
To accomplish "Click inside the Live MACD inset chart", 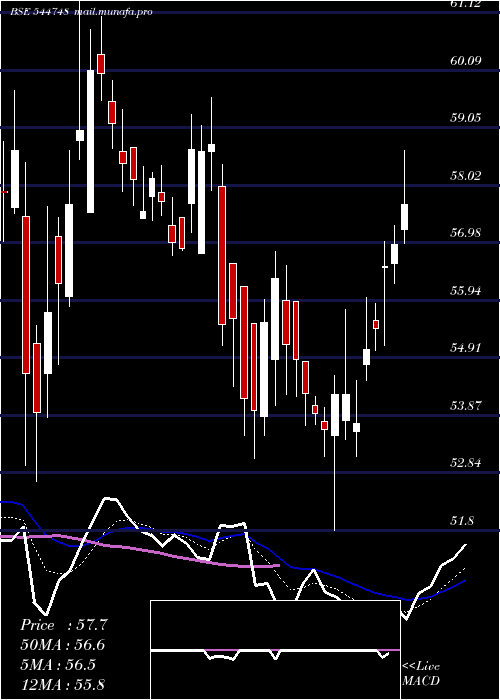I will pos(275,650).
